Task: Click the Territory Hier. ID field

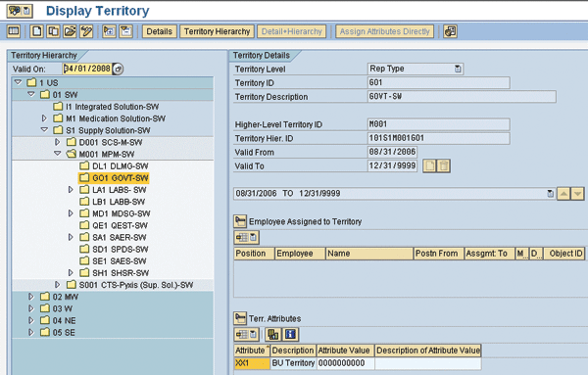Action: 438,138
